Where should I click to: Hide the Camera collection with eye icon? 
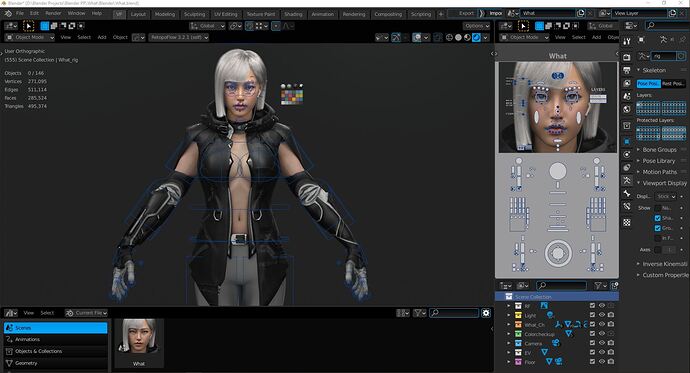[x=602, y=343]
